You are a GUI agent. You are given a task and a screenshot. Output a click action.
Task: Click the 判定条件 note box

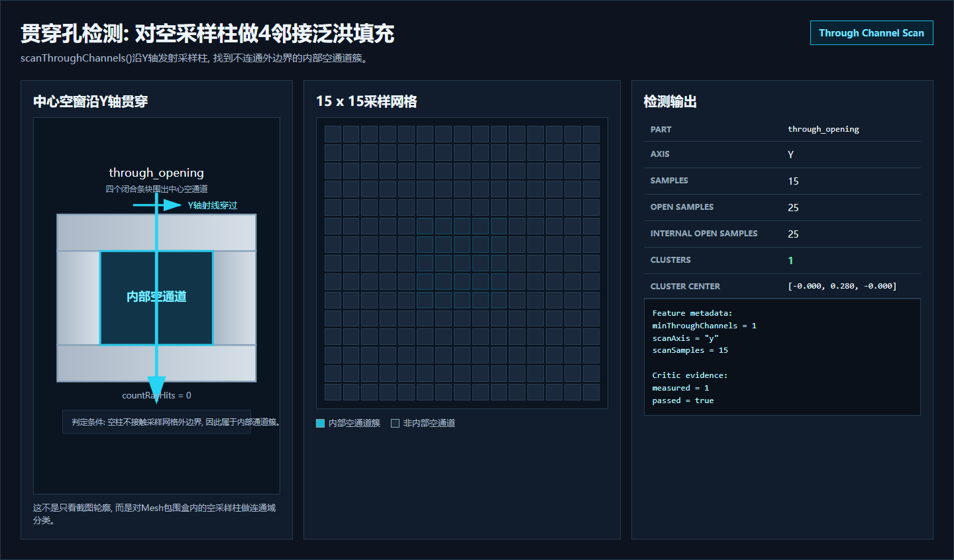(x=156, y=422)
